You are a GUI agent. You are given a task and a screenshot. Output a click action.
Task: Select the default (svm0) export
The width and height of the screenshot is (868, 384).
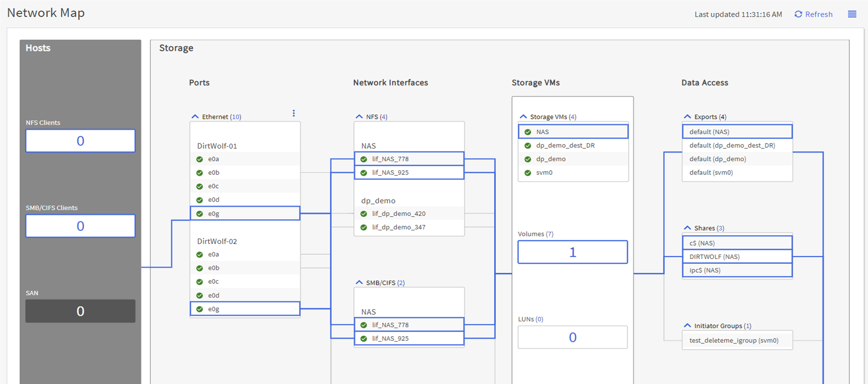tap(737, 173)
